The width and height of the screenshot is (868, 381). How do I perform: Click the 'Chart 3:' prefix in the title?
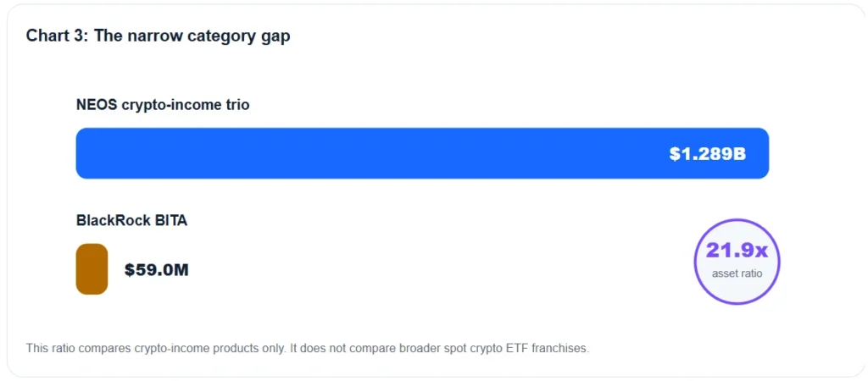tap(58, 36)
